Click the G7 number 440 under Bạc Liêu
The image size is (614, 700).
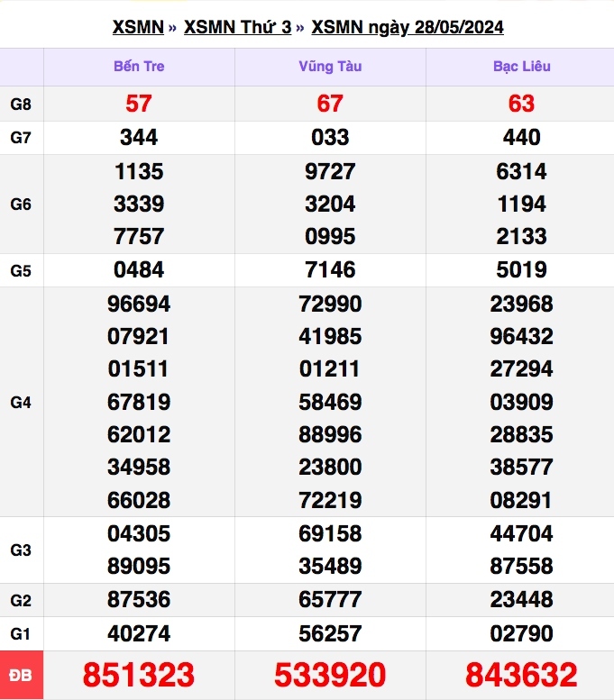coord(521,137)
